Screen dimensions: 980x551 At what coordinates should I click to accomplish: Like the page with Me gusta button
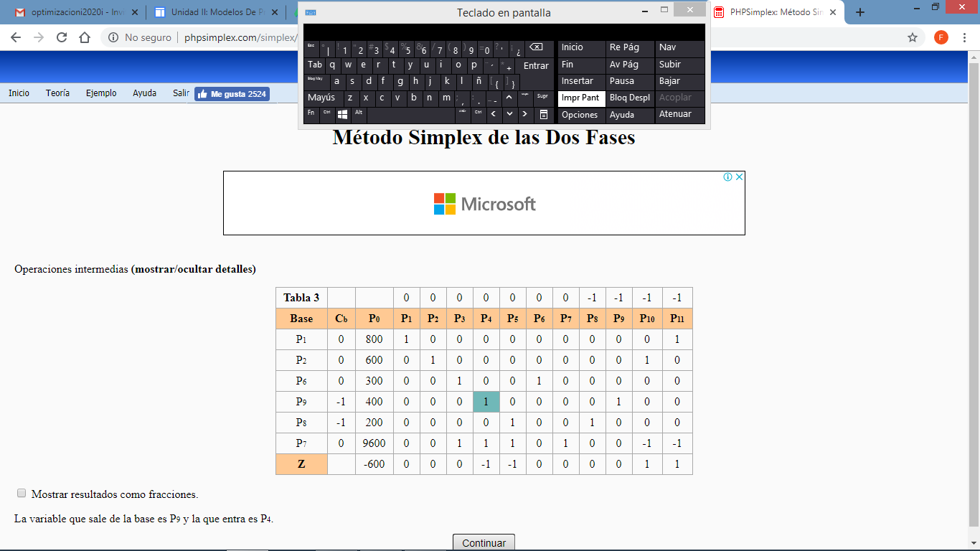pos(232,94)
